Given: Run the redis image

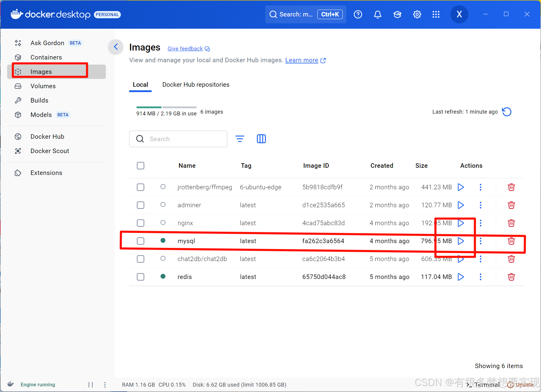Looking at the screenshot, I should pyautogui.click(x=461, y=277).
